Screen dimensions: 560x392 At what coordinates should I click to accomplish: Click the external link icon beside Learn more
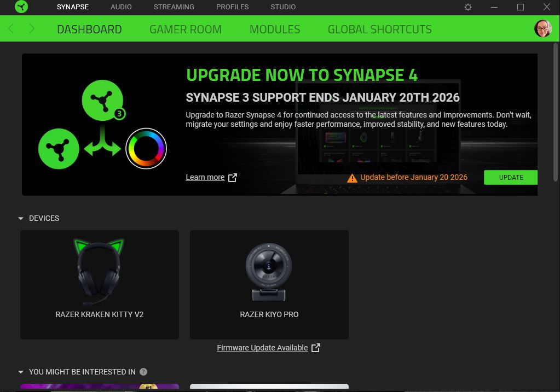tap(233, 177)
